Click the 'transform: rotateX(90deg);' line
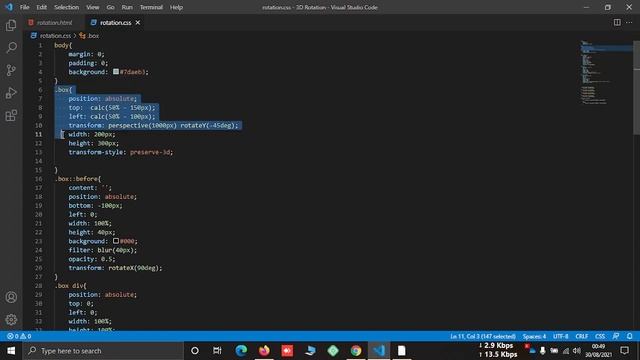The width and height of the screenshot is (640, 360). click(115, 268)
